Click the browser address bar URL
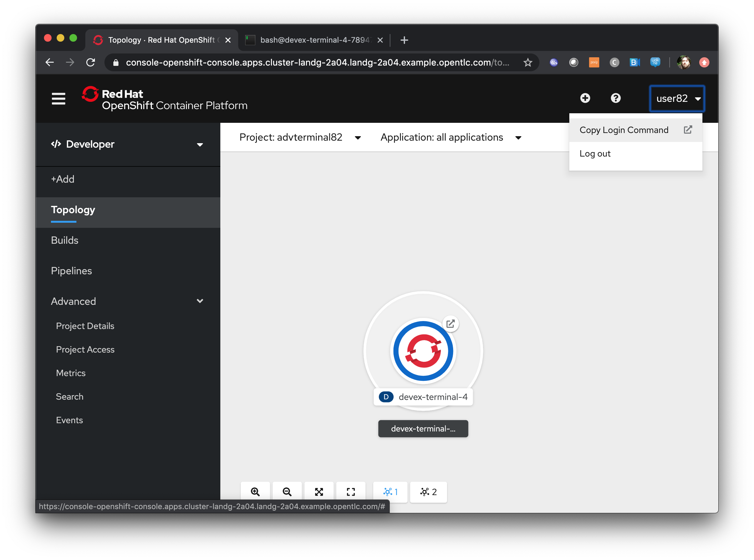This screenshot has height=560, width=754. coord(317,62)
